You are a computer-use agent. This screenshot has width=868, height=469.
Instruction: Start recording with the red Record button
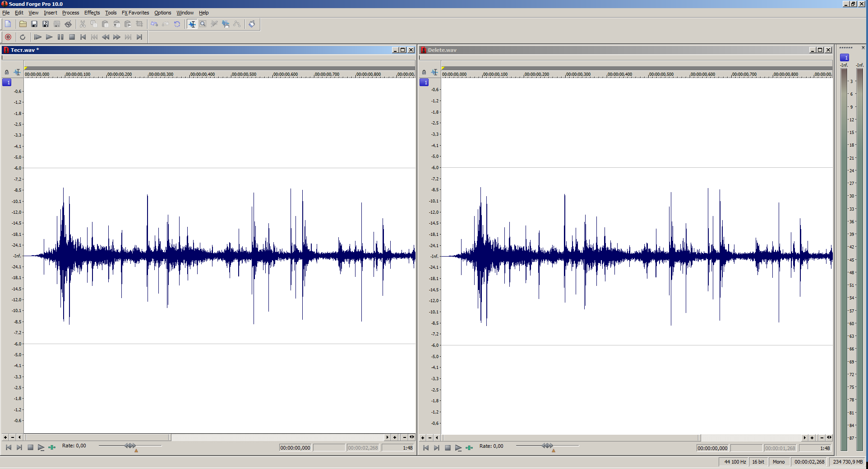(8, 37)
